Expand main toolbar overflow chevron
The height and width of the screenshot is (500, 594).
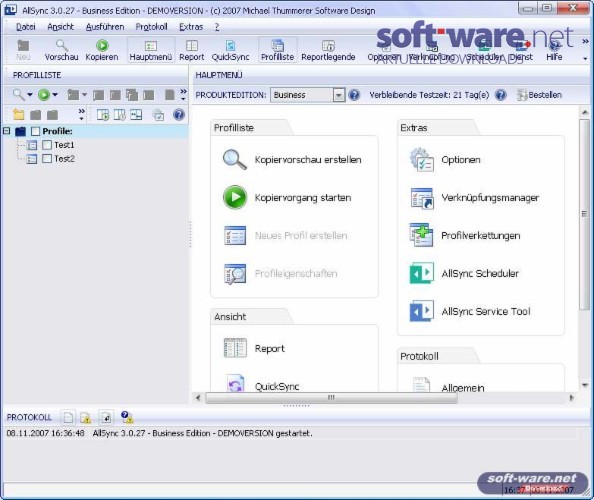coord(585,42)
